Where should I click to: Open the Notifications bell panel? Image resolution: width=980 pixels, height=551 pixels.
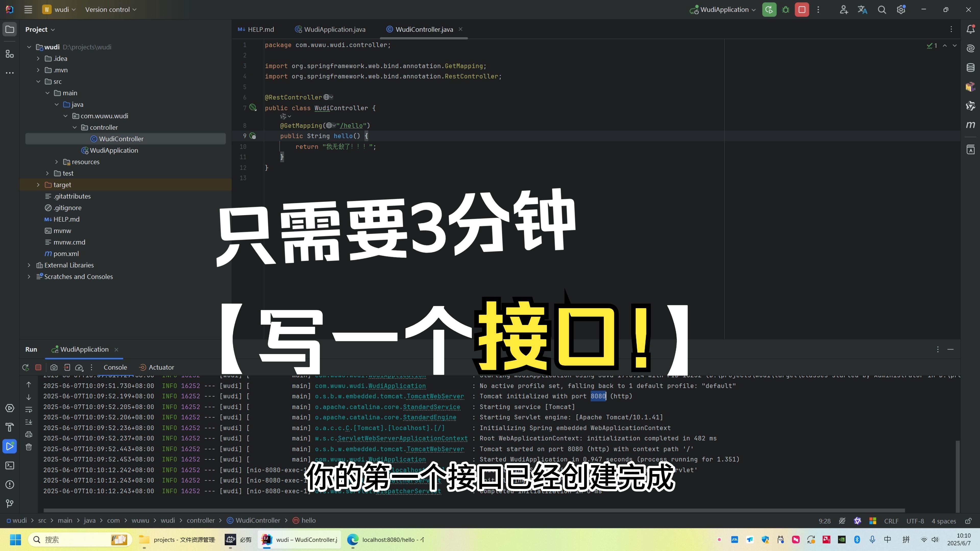[x=971, y=29]
